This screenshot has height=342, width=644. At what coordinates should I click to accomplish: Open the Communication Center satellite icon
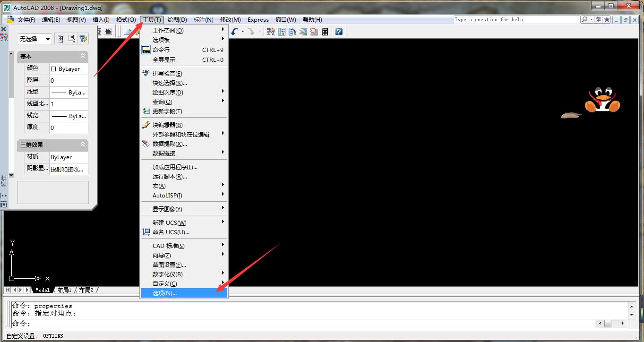[x=599, y=19]
